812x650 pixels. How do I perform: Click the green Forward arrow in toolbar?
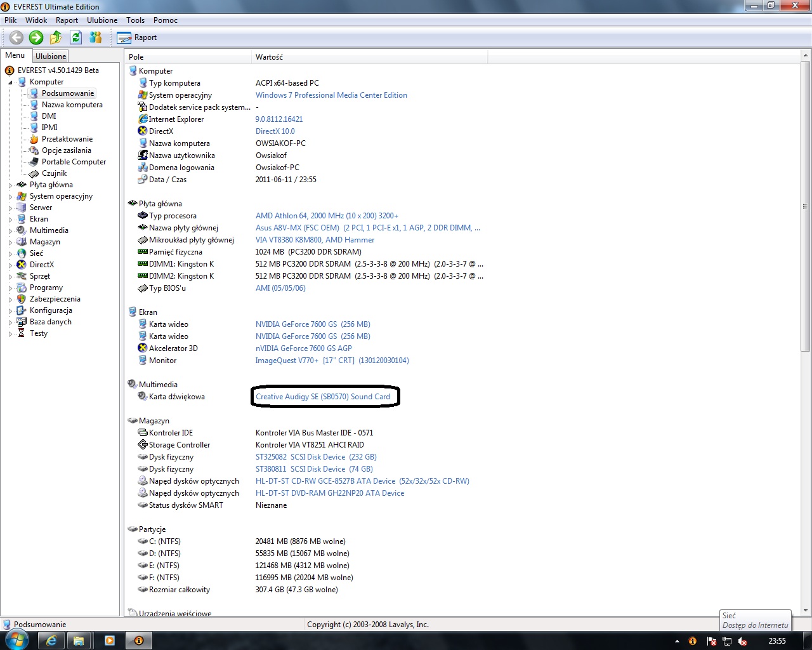[36, 37]
